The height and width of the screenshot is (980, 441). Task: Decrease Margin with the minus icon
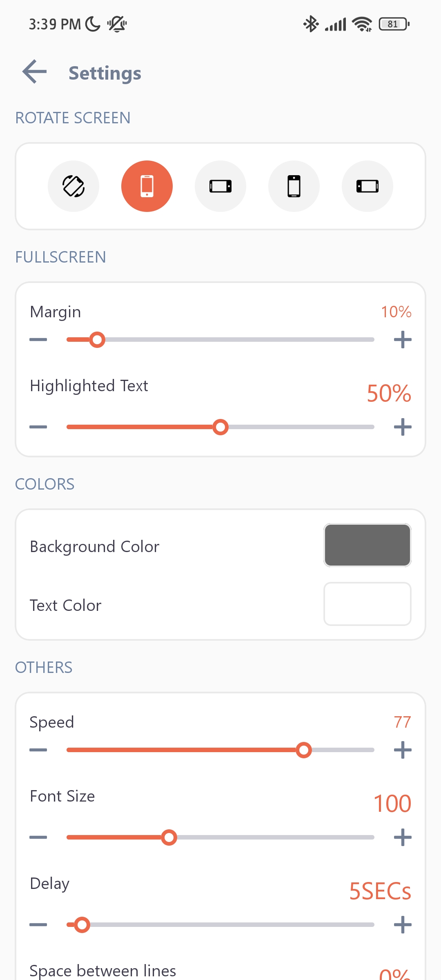coord(38,340)
